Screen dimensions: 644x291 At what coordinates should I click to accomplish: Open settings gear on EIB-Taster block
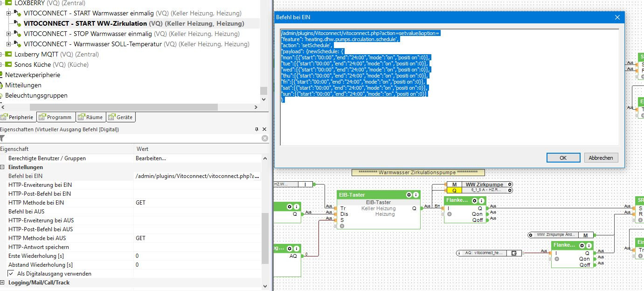coord(409,195)
